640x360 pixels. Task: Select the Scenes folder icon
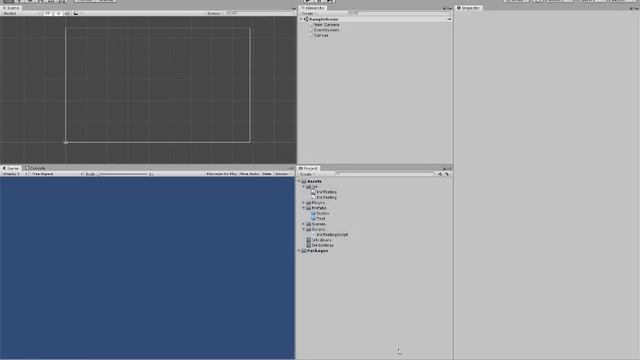[x=309, y=224]
